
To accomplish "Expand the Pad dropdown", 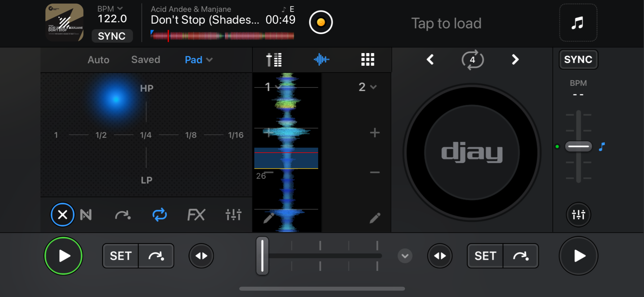I will point(199,60).
